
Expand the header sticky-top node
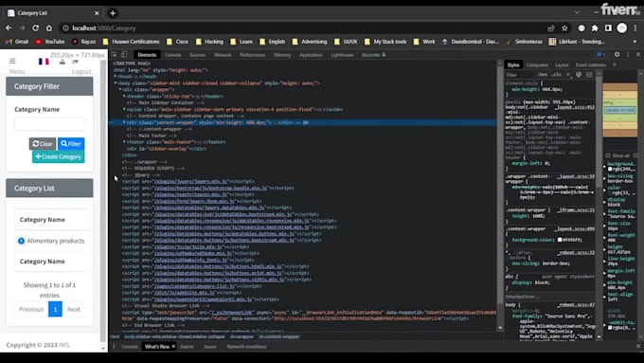coord(124,96)
